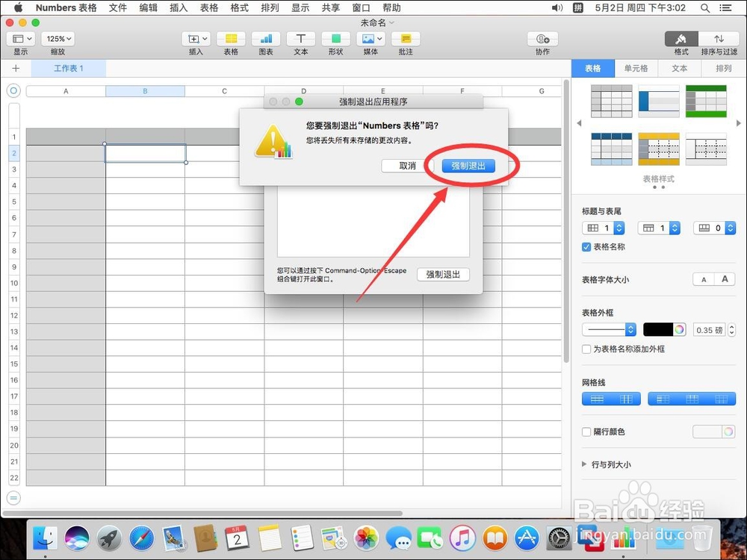Screen dimensions: 747x560
Task: Open the 125% zoom dropdown
Action: (x=59, y=39)
